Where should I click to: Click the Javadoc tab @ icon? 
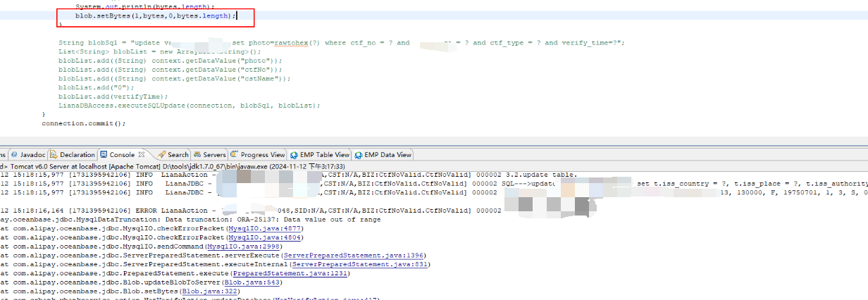pyautogui.click(x=13, y=155)
